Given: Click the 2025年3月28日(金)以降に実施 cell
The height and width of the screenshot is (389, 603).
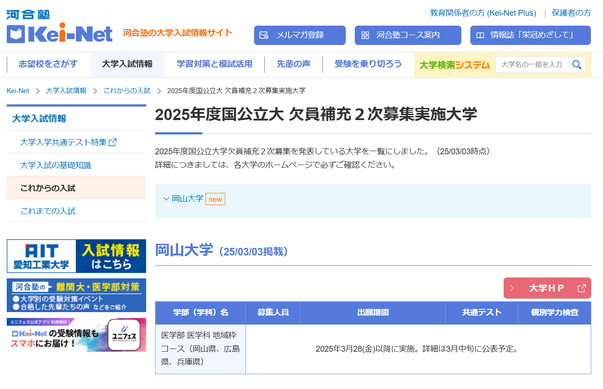Looking at the screenshot, I should tap(418, 349).
